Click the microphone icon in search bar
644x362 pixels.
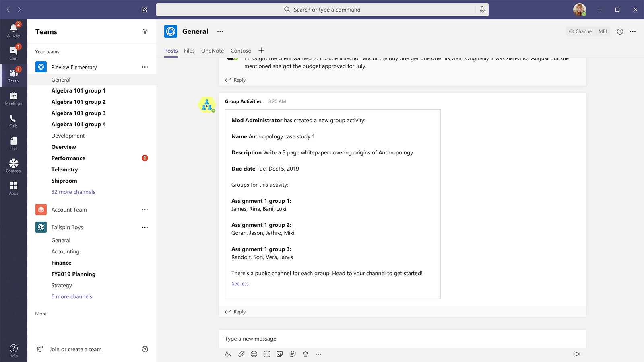pyautogui.click(x=482, y=10)
